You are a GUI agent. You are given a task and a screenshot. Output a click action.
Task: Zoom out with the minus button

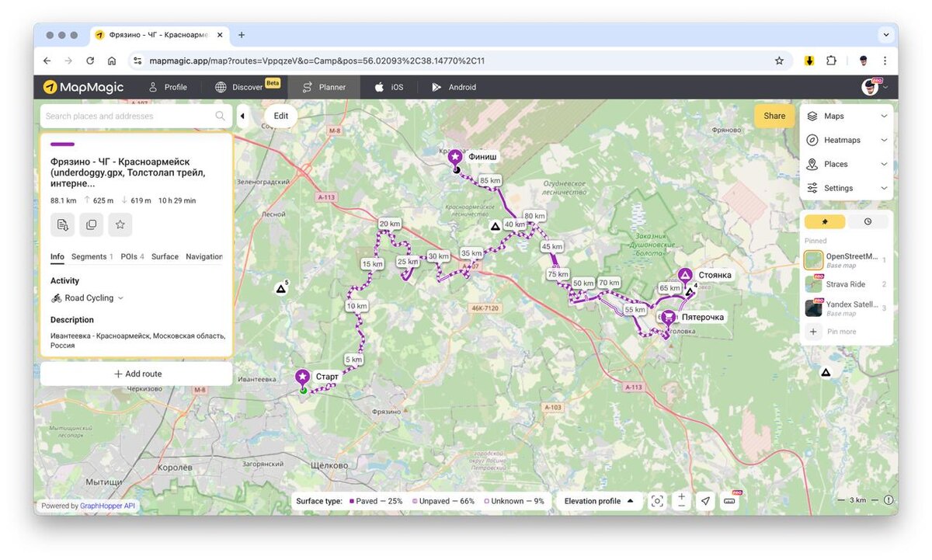coord(681,506)
